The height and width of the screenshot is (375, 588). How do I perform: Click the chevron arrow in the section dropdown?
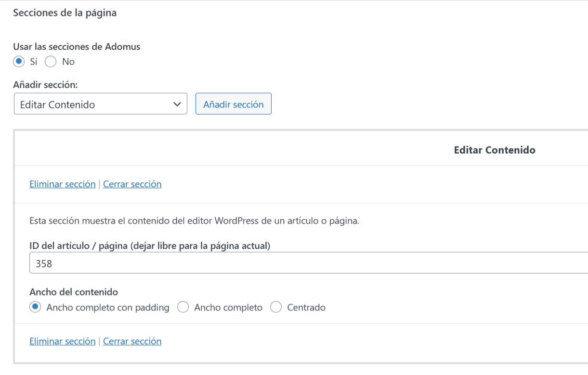click(177, 104)
